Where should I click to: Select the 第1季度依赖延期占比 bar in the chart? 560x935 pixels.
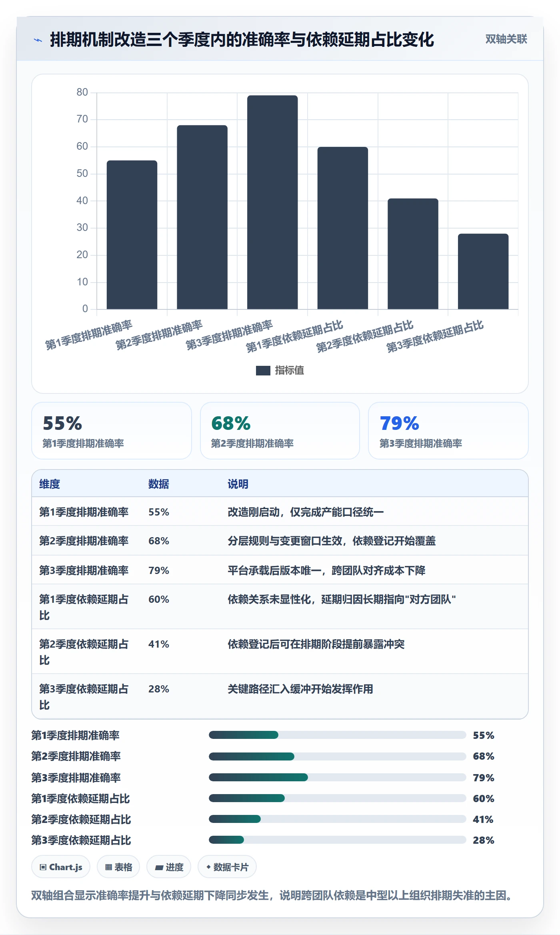[342, 228]
